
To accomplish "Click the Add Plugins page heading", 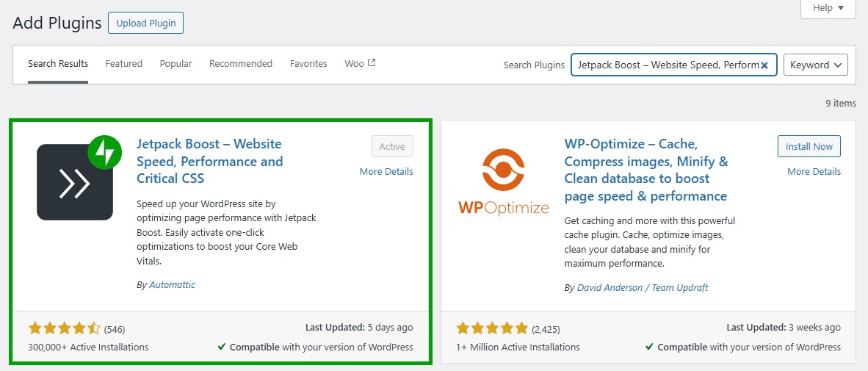I will point(57,24).
